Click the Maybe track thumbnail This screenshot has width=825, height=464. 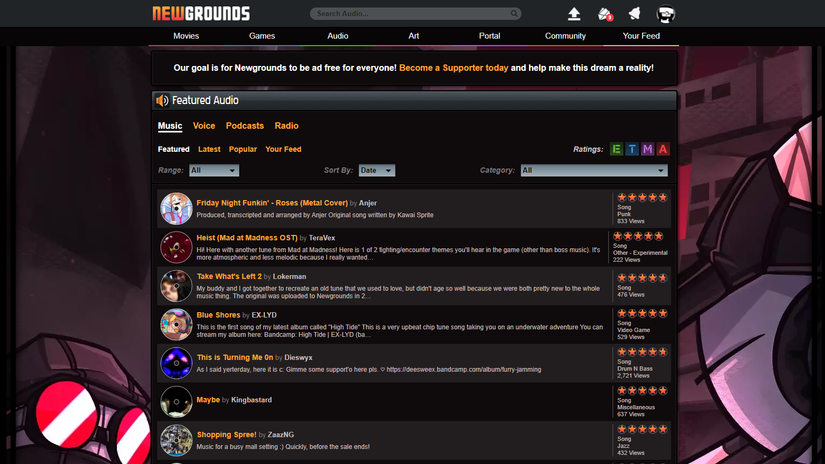coord(176,401)
